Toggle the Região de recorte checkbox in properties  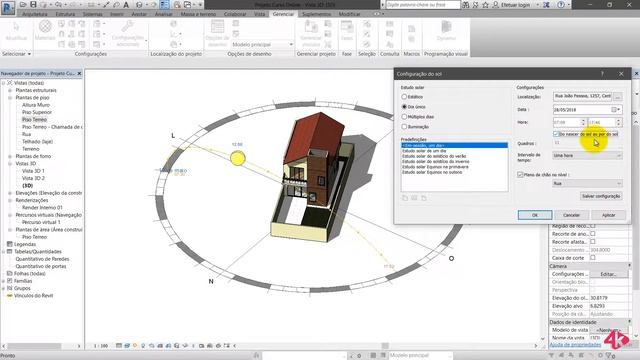click(x=593, y=226)
